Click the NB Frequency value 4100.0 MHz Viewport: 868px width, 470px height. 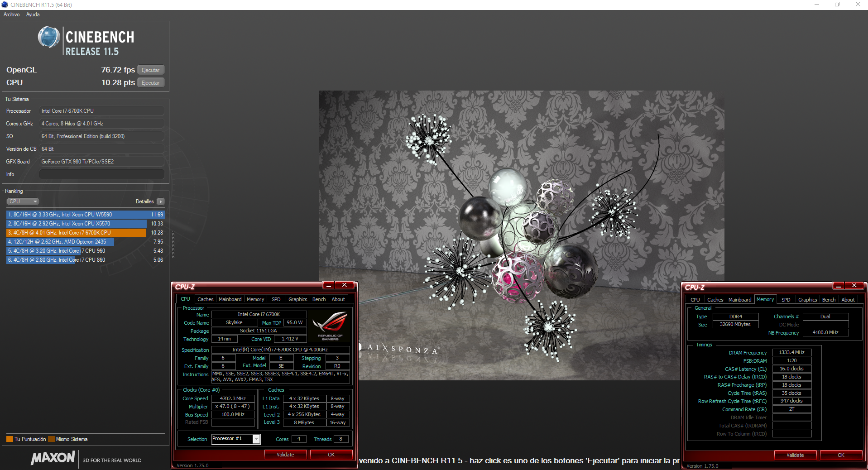(x=825, y=332)
